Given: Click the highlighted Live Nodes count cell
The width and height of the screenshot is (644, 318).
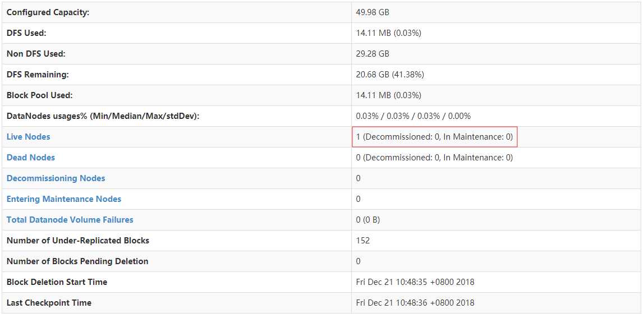Looking at the screenshot, I should [434, 137].
